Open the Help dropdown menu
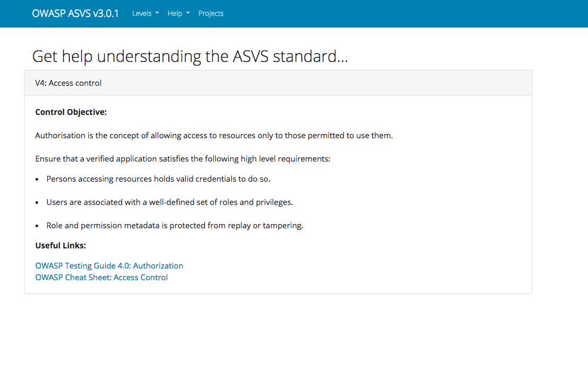588x384 pixels. [178, 14]
